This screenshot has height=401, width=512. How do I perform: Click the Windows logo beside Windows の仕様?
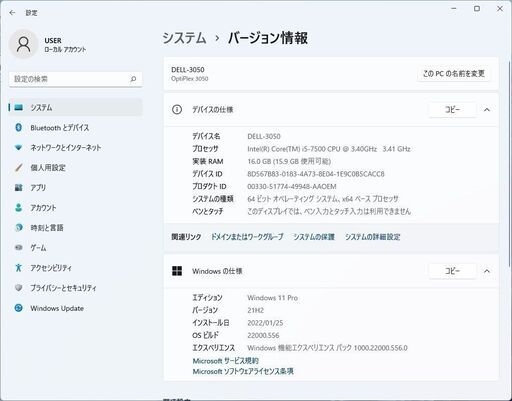(177, 271)
